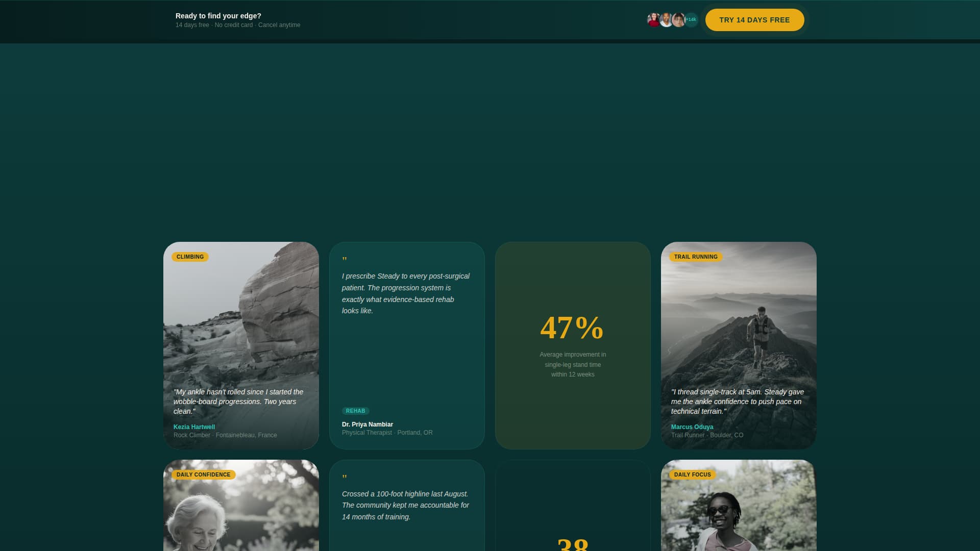Open the smiling woman in sunglasses photo
Image resolution: width=980 pixels, height=551 pixels.
point(739,506)
